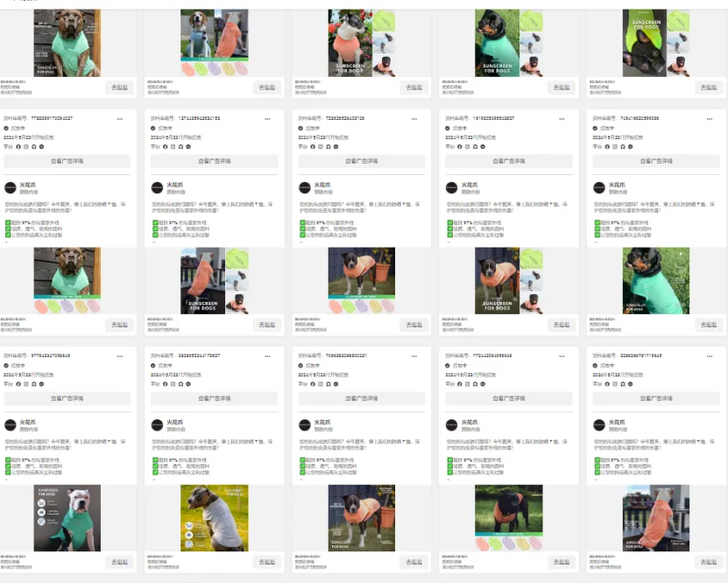Viewport: 728px width, 583px height.
Task: Click Audience Network icon on orange-shirt deck collage card
Action: click(x=180, y=146)
